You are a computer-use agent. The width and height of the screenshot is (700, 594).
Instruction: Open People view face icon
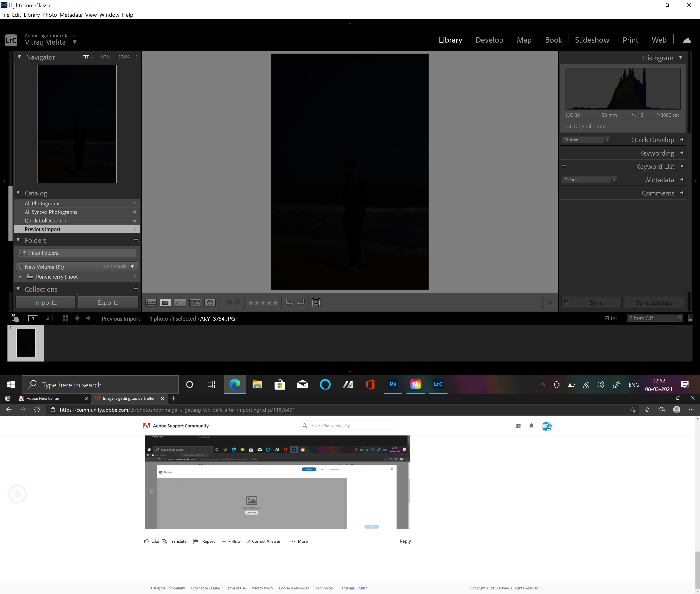pos(210,302)
